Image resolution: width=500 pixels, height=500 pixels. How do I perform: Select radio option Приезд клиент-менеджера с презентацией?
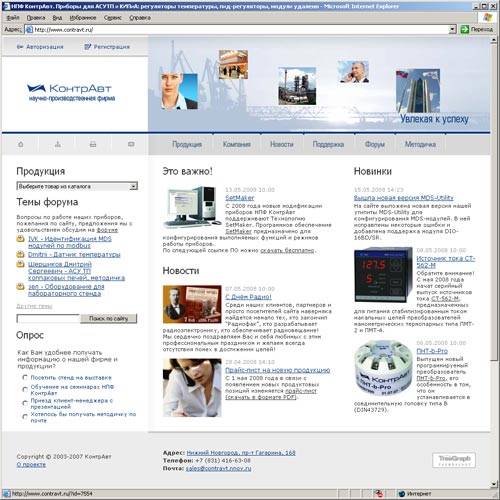25,403
